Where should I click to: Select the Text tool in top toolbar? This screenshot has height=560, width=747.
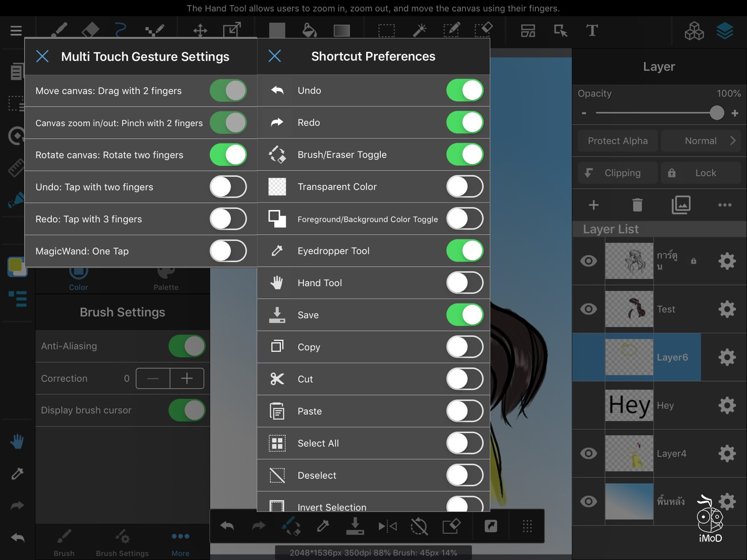(x=591, y=31)
